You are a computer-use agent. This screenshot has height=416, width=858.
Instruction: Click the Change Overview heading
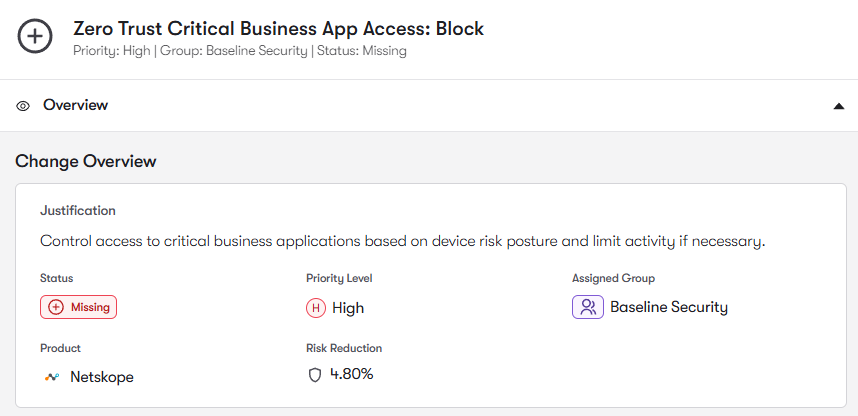pyautogui.click(x=86, y=161)
